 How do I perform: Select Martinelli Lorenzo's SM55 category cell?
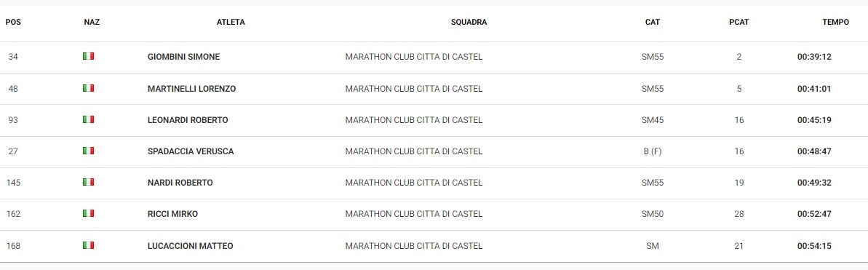click(653, 89)
